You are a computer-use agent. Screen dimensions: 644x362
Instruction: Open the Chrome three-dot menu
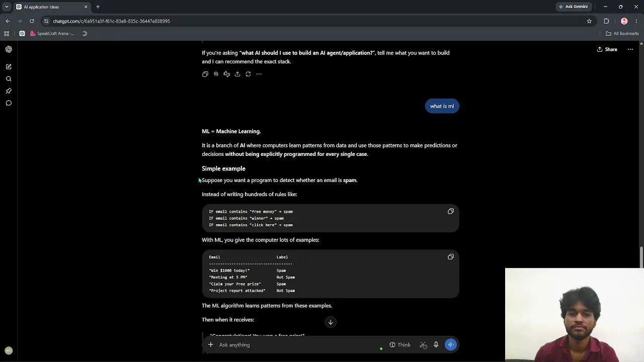pyautogui.click(x=637, y=21)
